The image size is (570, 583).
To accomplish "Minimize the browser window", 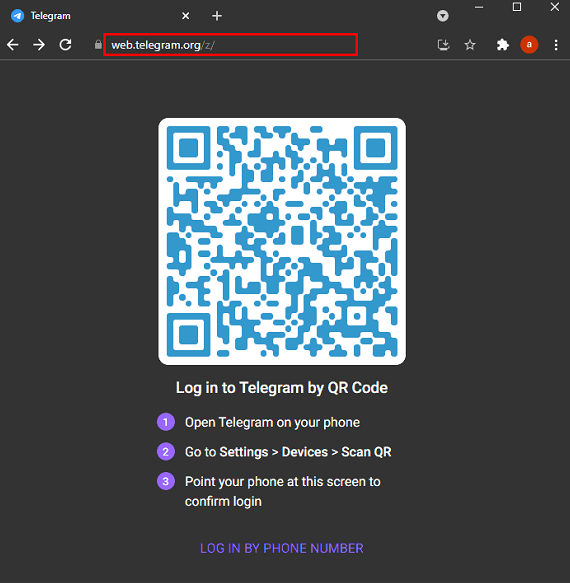I will coord(479,7).
